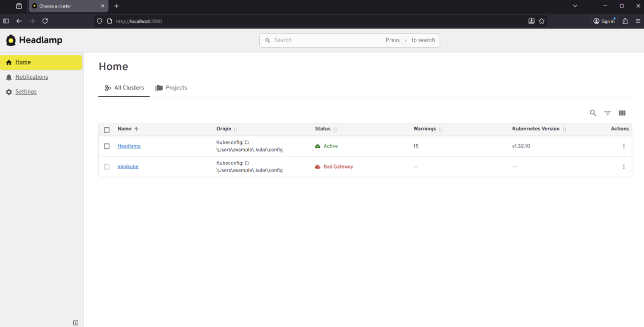Viewport: 644px width, 327px height.
Task: Select the All Clusters tab
Action: (x=124, y=87)
